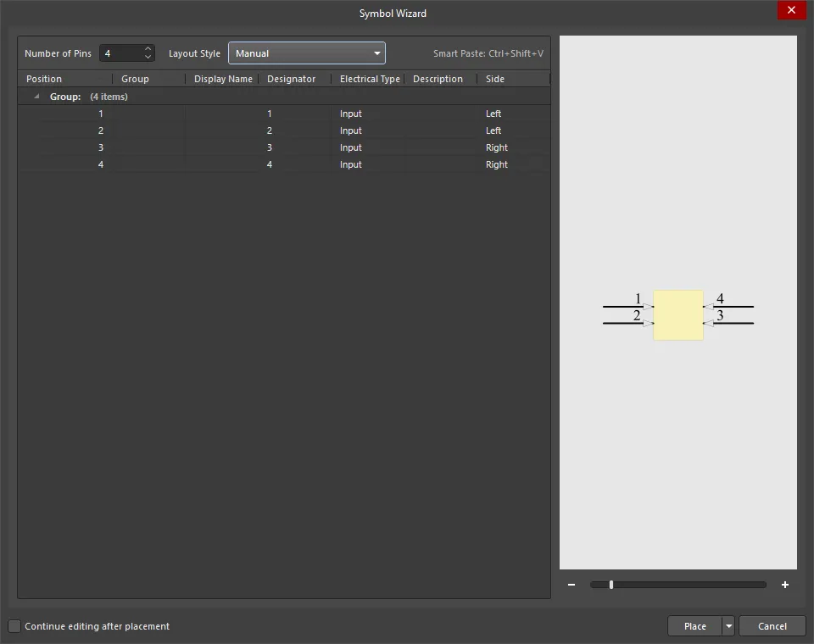Increase Number of Pins with up arrow
The width and height of the screenshot is (814, 644).
click(148, 49)
